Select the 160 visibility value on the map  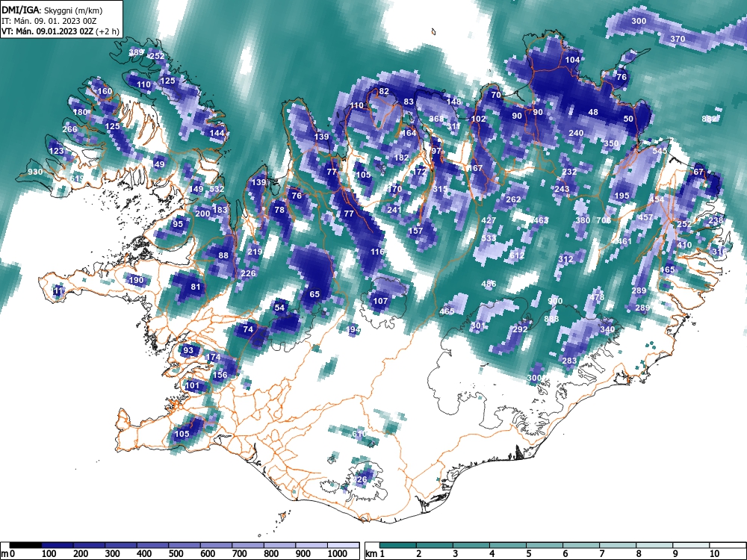tap(105, 91)
